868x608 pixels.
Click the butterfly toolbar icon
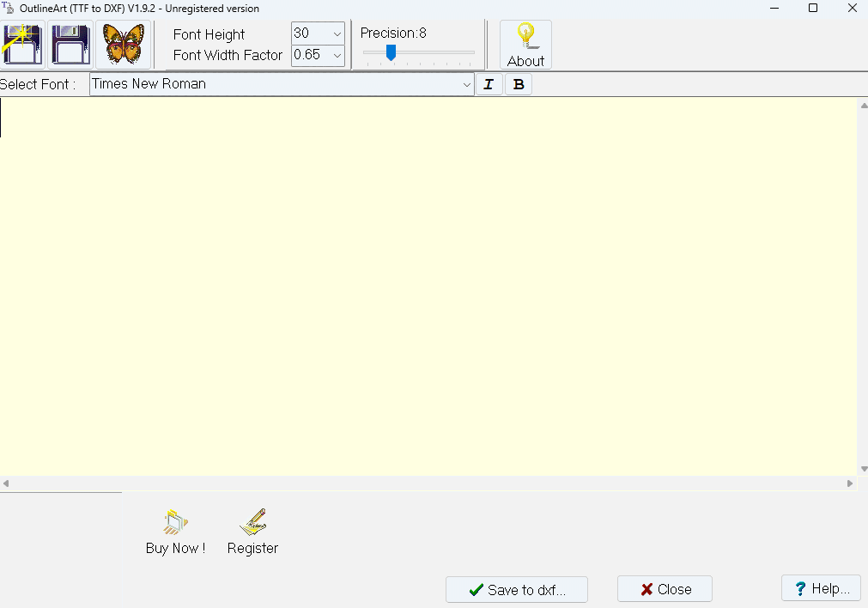point(123,43)
